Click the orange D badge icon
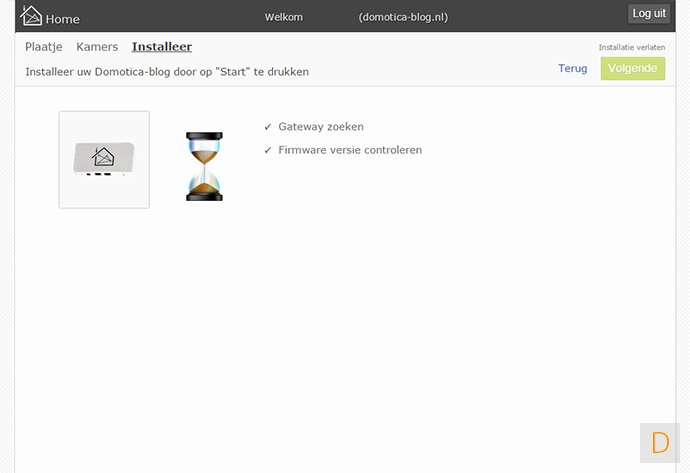The image size is (690, 473). tap(660, 443)
